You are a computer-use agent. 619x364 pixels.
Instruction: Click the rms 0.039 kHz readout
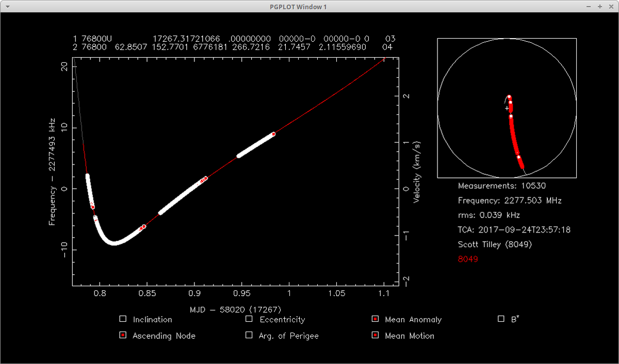pos(488,215)
